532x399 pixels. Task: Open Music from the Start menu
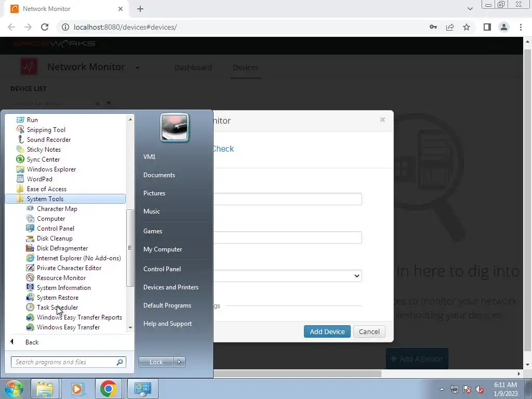(x=151, y=211)
